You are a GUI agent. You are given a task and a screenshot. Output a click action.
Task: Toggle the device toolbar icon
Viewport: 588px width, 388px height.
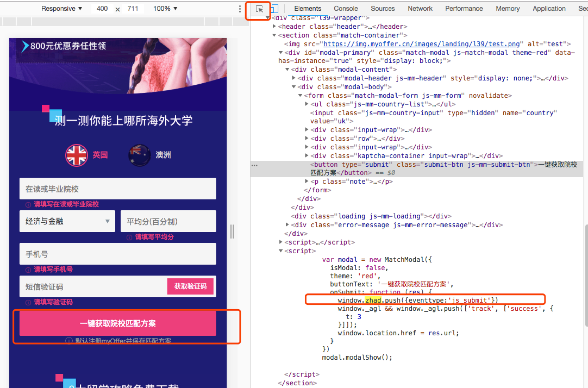[x=274, y=9]
